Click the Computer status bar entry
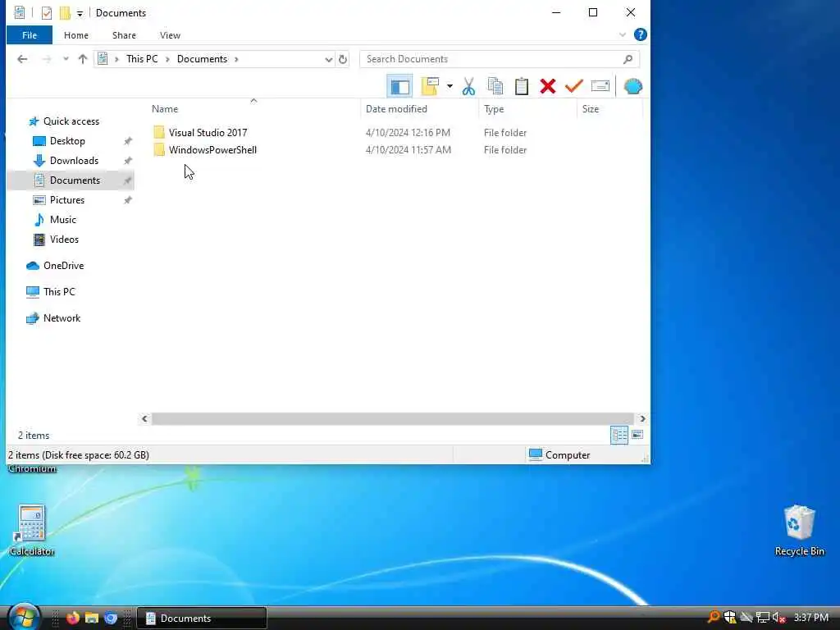This screenshot has height=630, width=840. pos(559,454)
